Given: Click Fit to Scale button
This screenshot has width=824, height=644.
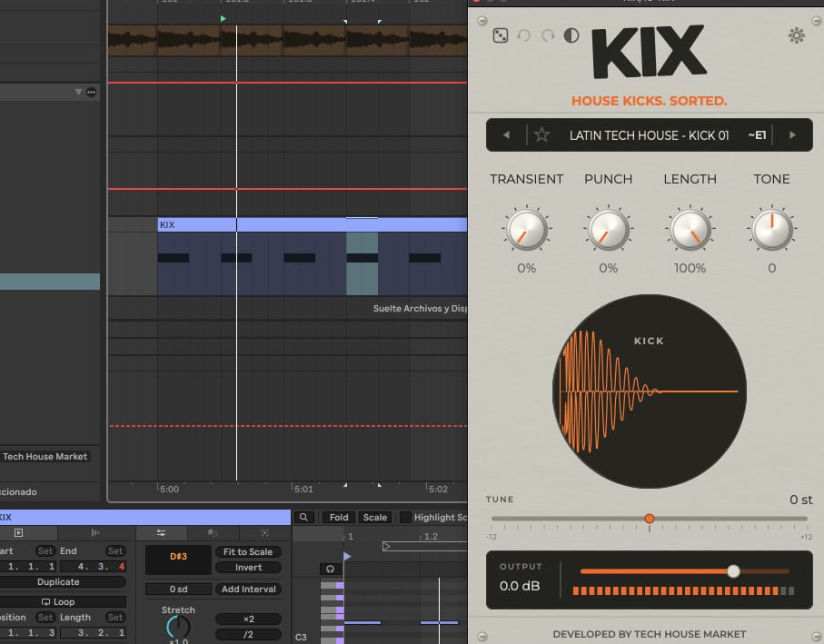Looking at the screenshot, I should [x=248, y=552].
